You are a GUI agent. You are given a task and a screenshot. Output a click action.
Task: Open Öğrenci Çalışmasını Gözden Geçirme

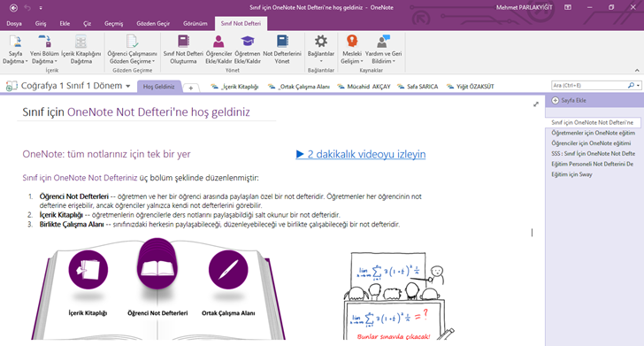pos(133,50)
